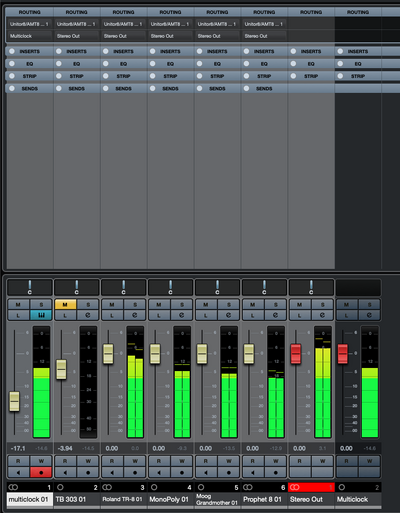Unmute the TB 303 01 channel
Screen dimensions: 400x513
tap(65, 305)
